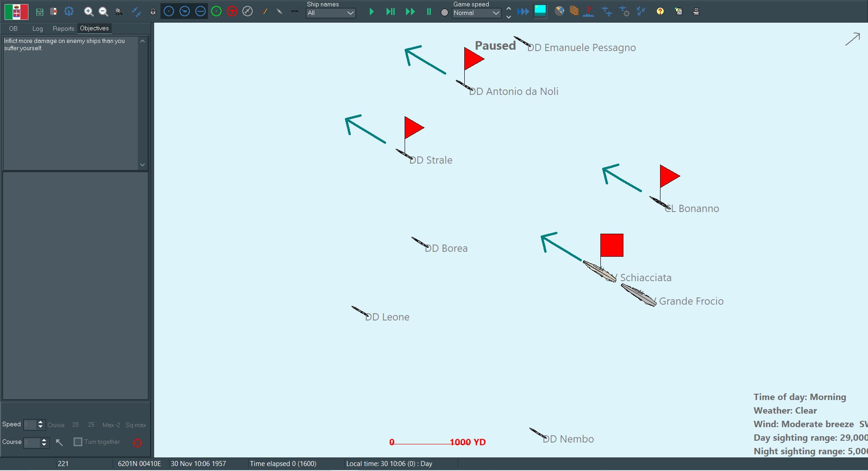Select ship DD Nembo
Screen dimensions: 868x471
538,433
